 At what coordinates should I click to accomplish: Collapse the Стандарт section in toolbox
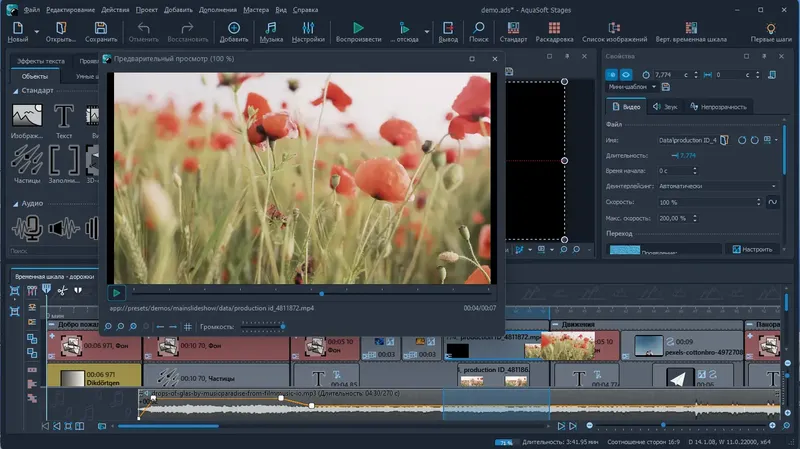[15, 91]
